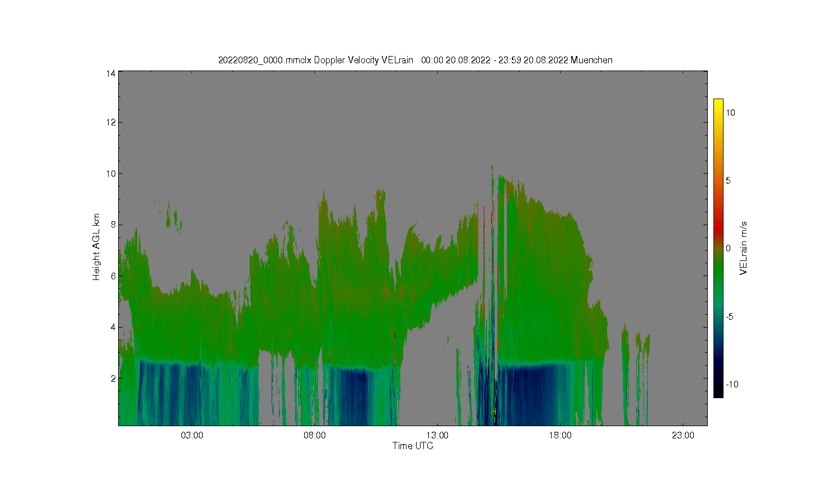Image resolution: width=840 pixels, height=504 pixels.
Task: Click the colorbar value 0 label
Action: [x=728, y=248]
